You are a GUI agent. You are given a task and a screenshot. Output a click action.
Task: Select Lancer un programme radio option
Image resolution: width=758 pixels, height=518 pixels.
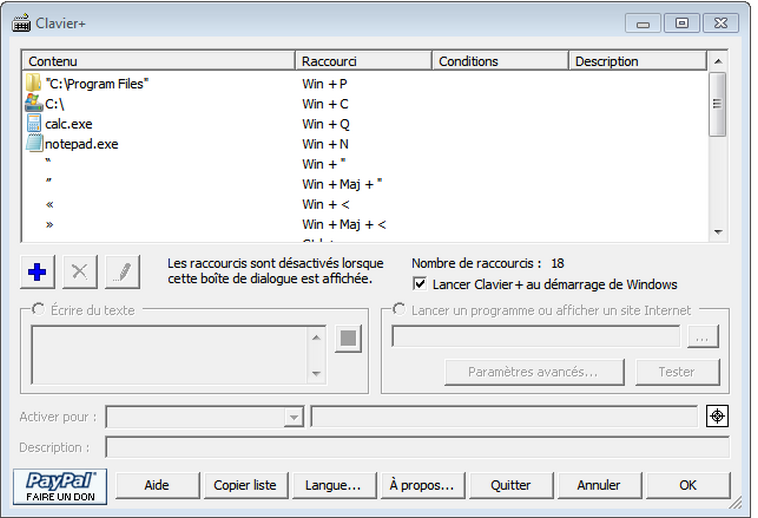coord(399,310)
